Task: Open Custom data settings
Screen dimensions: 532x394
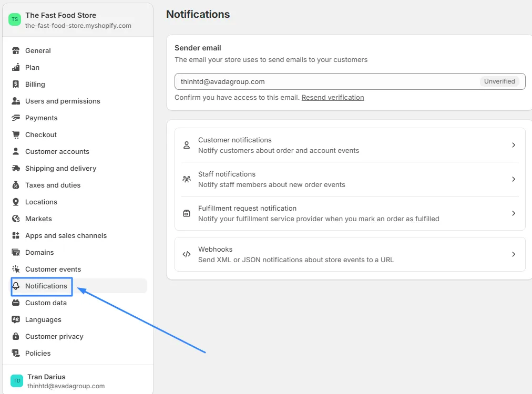Action: 46,303
